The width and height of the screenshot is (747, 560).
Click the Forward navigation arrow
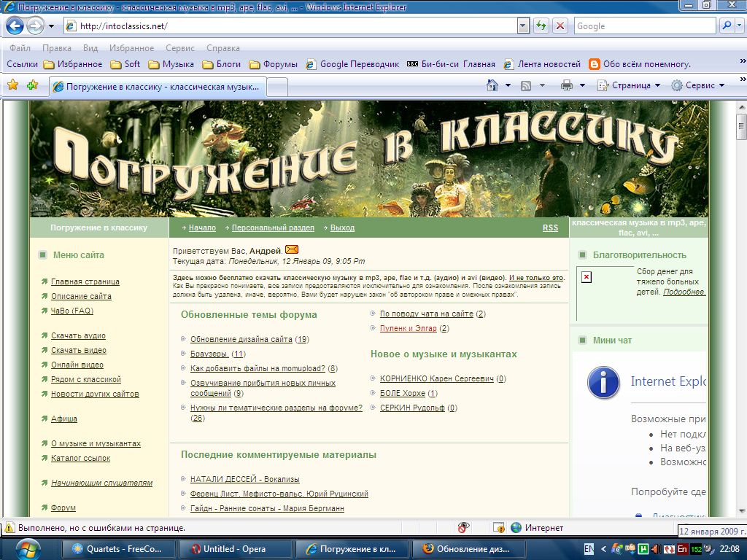[x=35, y=26]
